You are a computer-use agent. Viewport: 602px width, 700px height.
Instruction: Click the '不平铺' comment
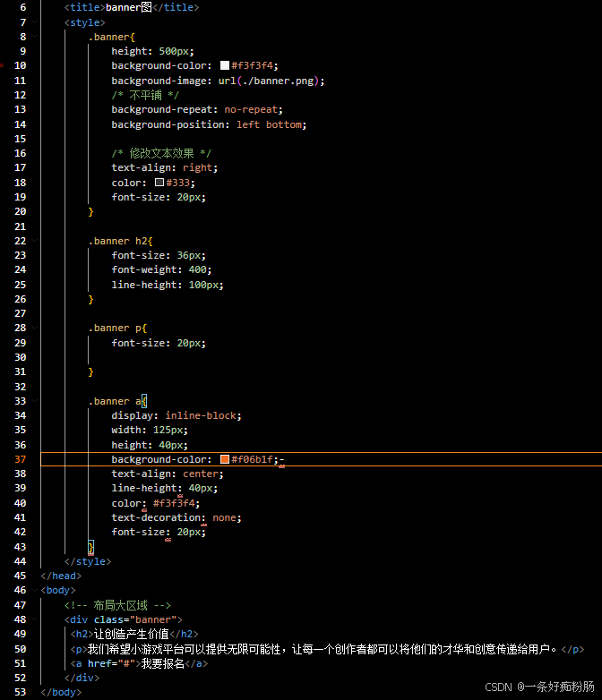tap(145, 95)
